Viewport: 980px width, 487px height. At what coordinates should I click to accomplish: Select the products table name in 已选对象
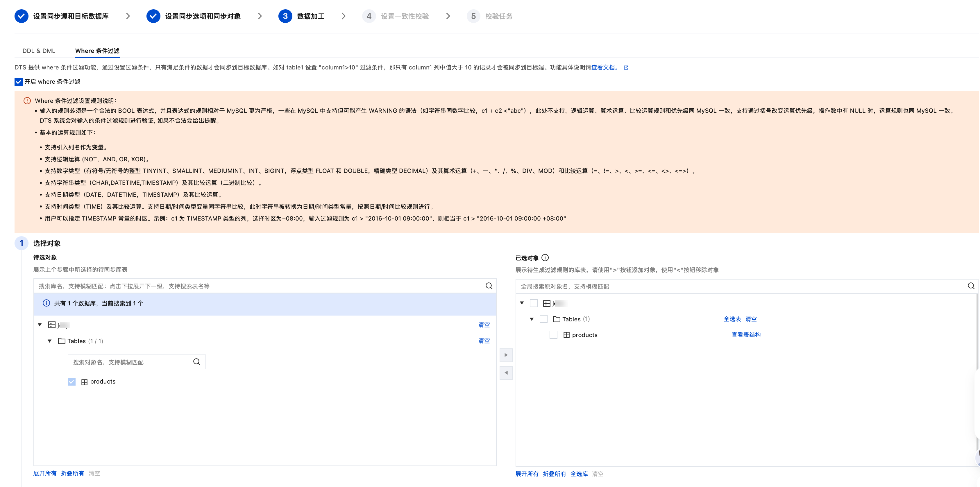585,335
